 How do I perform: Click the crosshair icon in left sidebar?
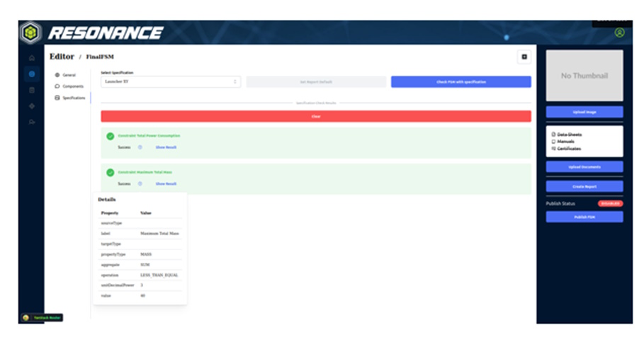31,106
